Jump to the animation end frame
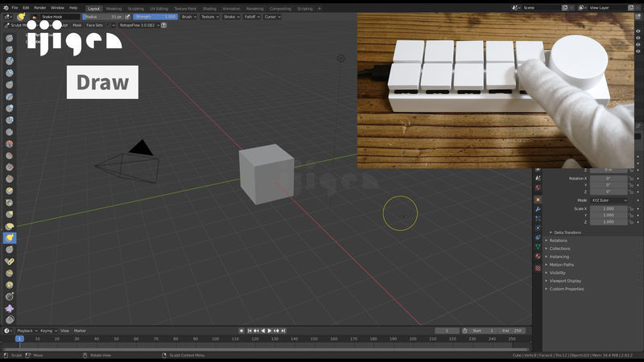The width and height of the screenshot is (644, 362). click(283, 331)
